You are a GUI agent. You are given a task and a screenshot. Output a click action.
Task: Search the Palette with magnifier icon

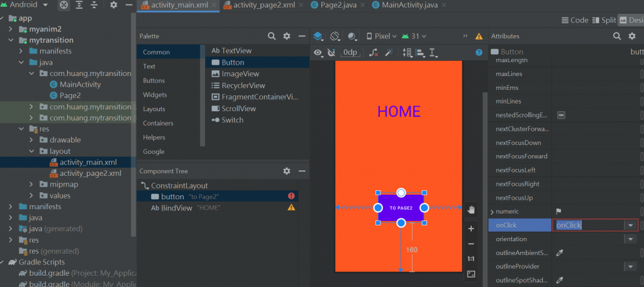(272, 36)
